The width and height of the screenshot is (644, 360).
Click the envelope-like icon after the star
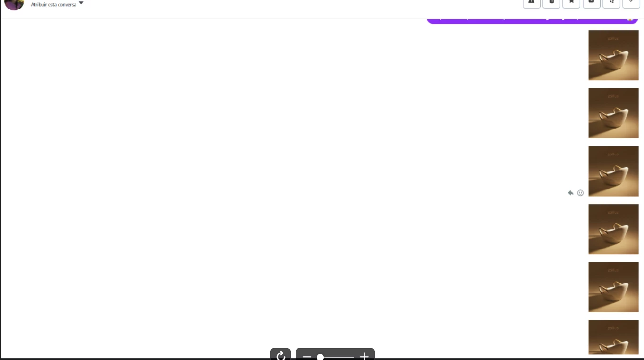coord(592,3)
